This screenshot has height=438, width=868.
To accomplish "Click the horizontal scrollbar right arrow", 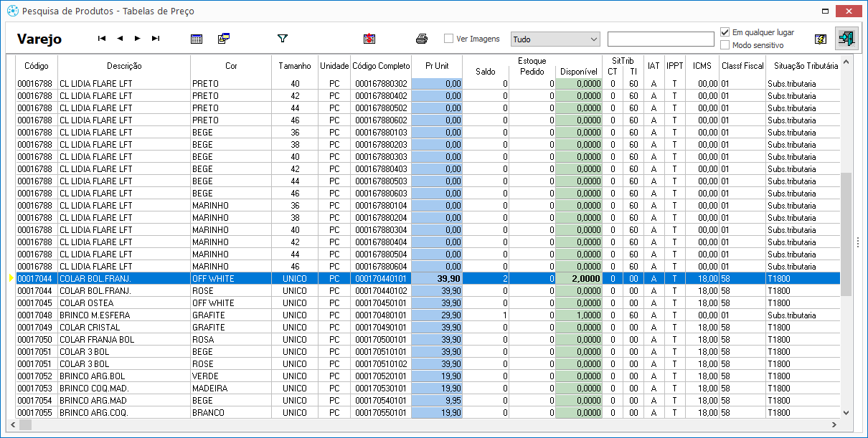I will (834, 424).
